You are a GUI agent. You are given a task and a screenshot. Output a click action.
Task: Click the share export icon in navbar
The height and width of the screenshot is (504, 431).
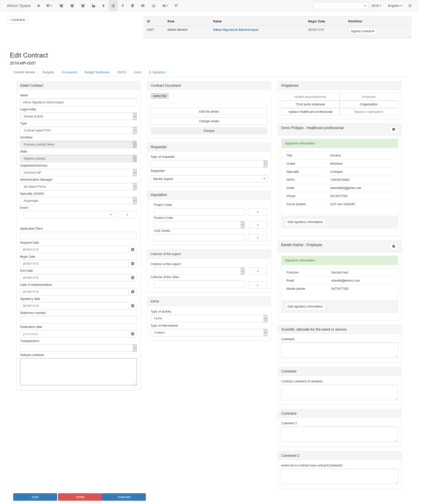(176, 5)
